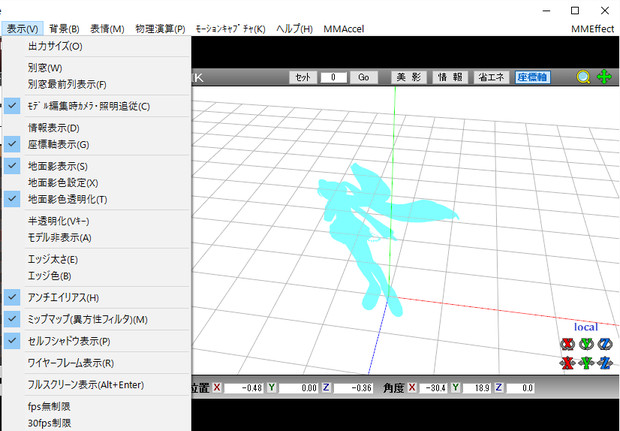The height and width of the screenshot is (431, 620).
Task: Click the green Y move icon
Action: [586, 363]
